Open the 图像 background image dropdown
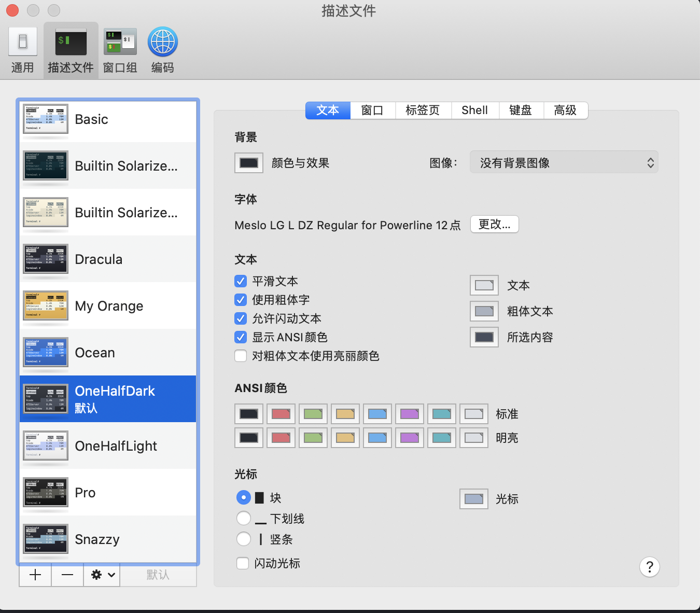Viewport: 700px width, 613px height. pyautogui.click(x=564, y=163)
